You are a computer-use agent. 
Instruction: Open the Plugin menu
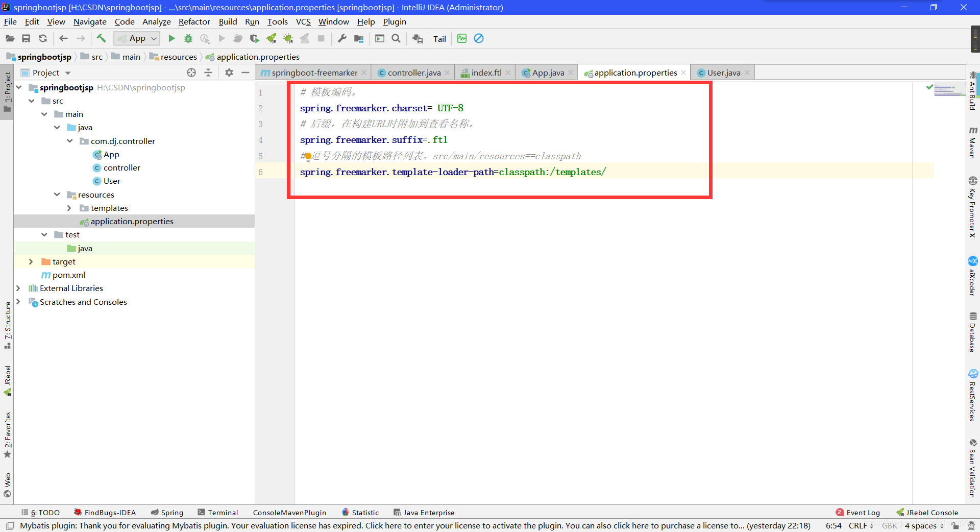395,21
